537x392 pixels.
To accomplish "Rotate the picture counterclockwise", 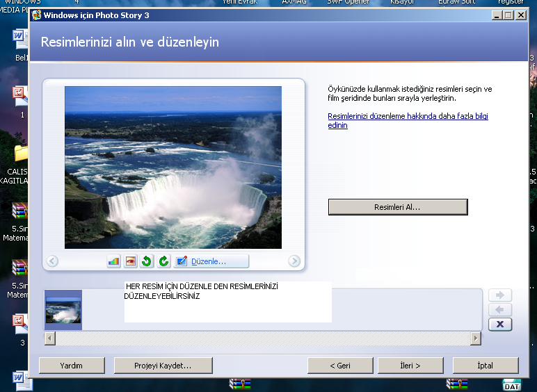I will [x=147, y=261].
